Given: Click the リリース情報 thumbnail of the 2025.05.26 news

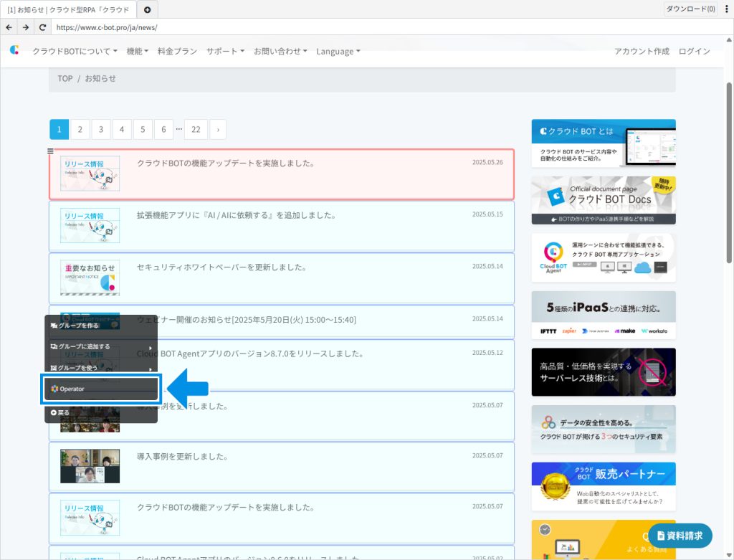Looking at the screenshot, I should point(90,174).
